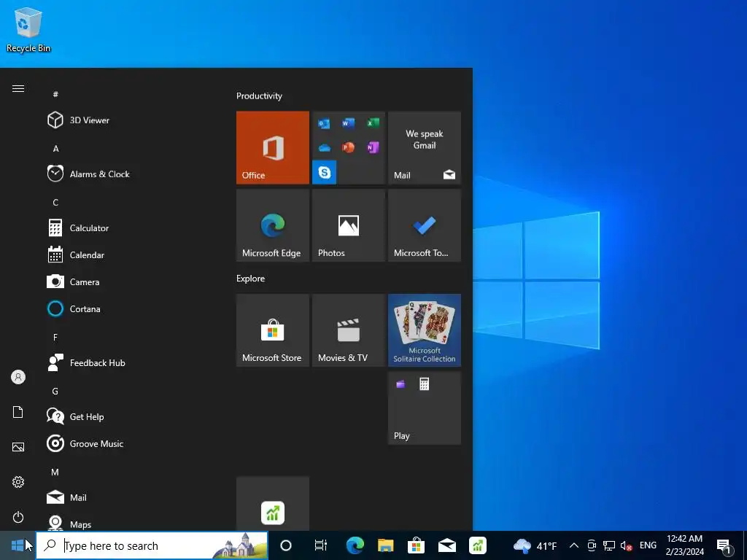Select the Recycle Bin desktop icon
Screen dimensions: 747x560
[28, 30]
